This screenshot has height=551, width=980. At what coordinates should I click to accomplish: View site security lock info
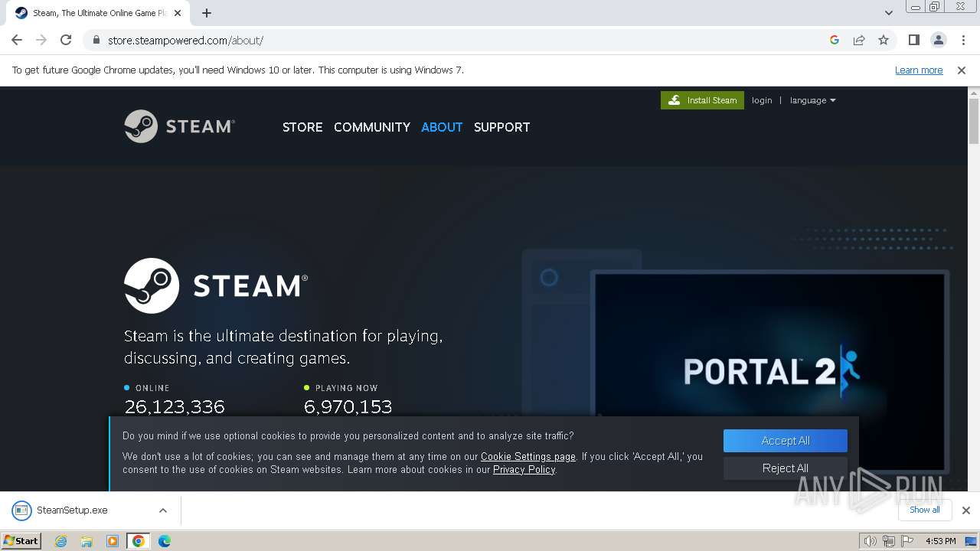96,40
